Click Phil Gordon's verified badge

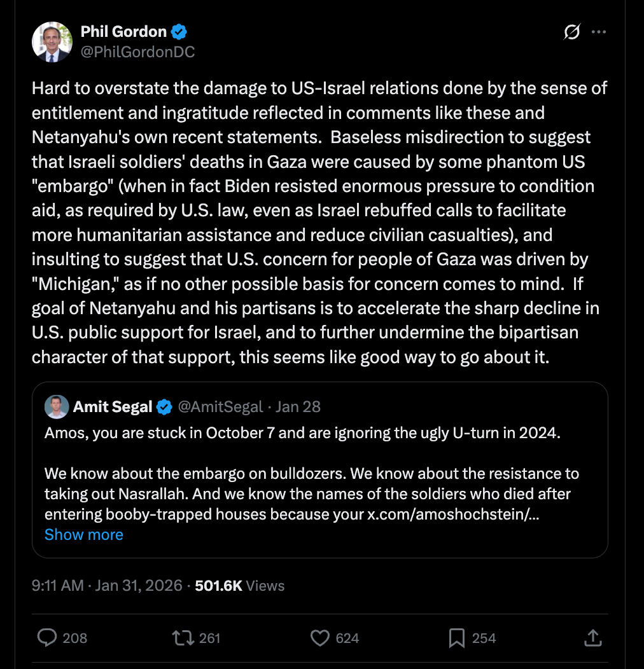pyautogui.click(x=179, y=31)
